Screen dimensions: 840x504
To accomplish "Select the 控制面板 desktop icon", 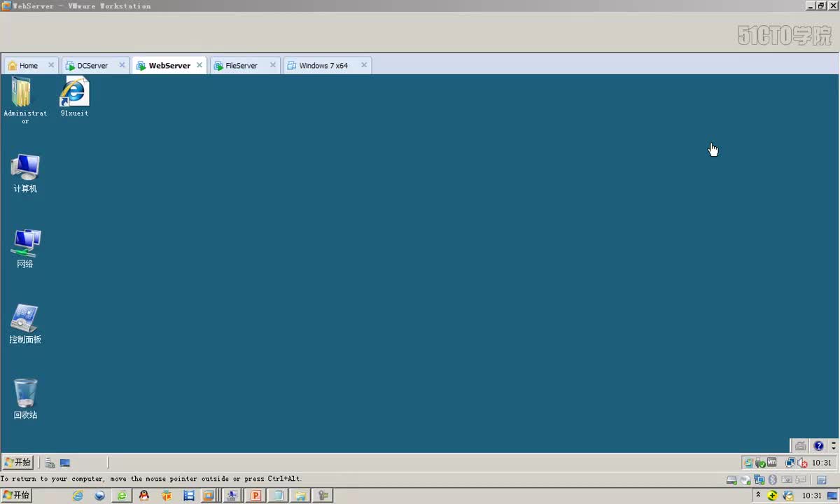I will coord(25,325).
